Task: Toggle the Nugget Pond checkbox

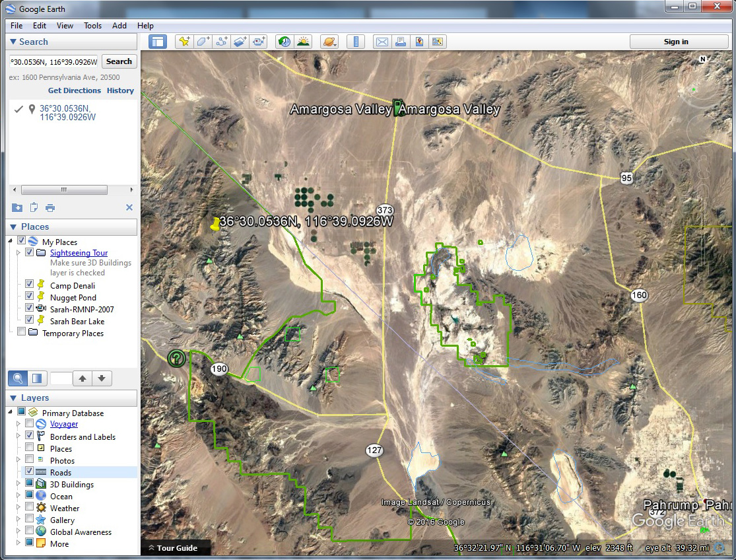Action: click(29, 296)
